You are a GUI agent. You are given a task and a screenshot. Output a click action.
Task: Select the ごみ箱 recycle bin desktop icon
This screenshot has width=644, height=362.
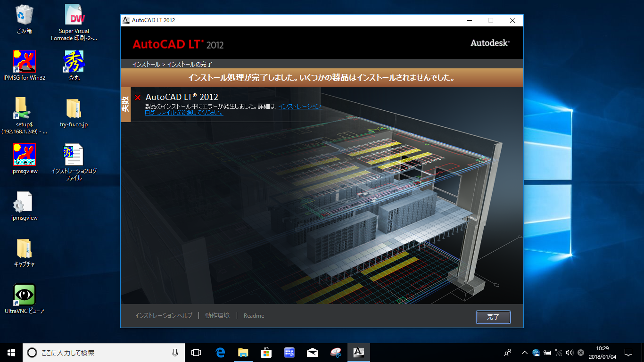[24, 19]
